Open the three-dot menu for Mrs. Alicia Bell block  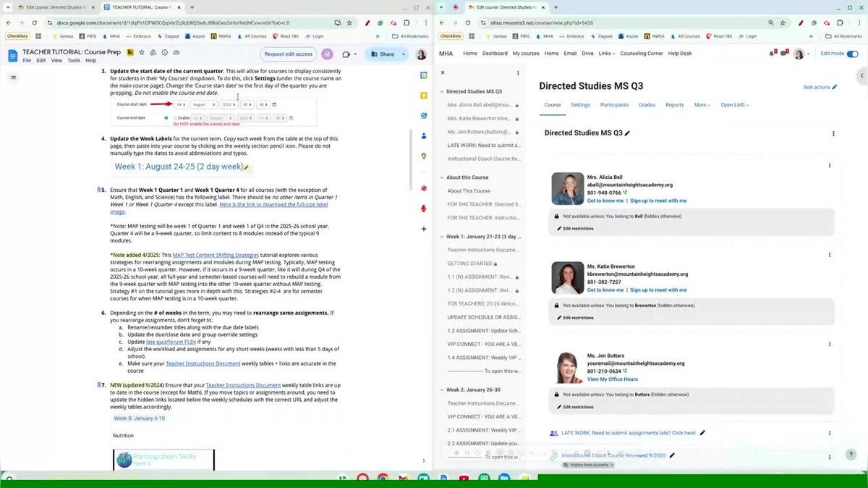click(x=830, y=166)
